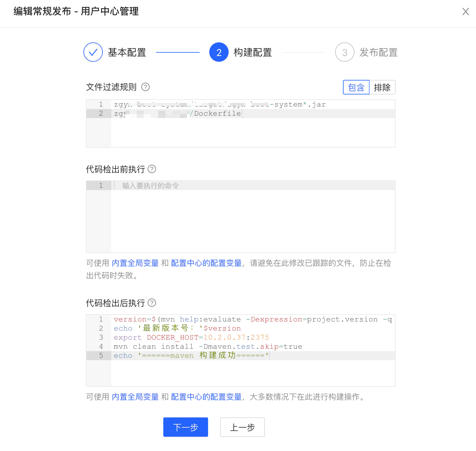Click step 2 circle for 构建配置

click(x=219, y=52)
